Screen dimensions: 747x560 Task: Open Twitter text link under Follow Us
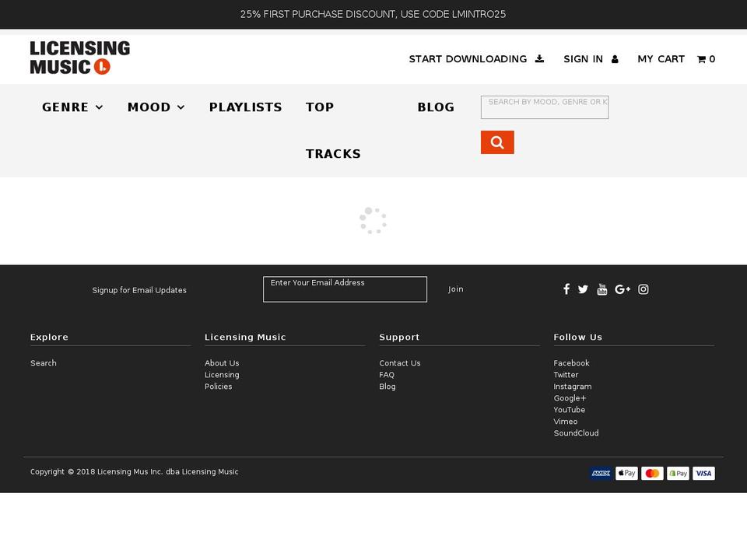566,375
